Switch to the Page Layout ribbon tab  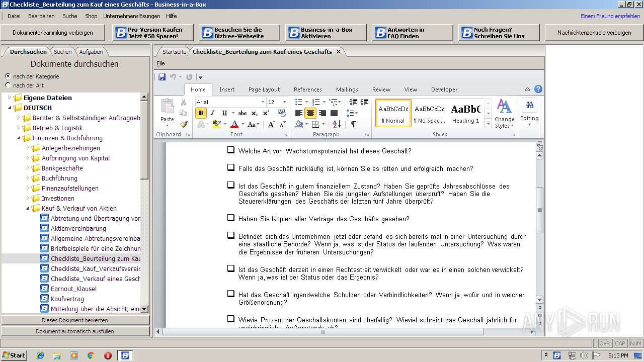pos(264,89)
